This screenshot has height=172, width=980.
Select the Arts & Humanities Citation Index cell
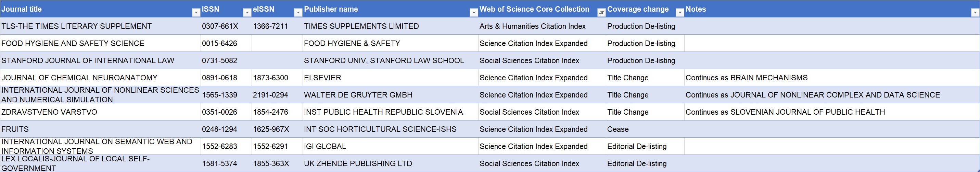(542, 26)
